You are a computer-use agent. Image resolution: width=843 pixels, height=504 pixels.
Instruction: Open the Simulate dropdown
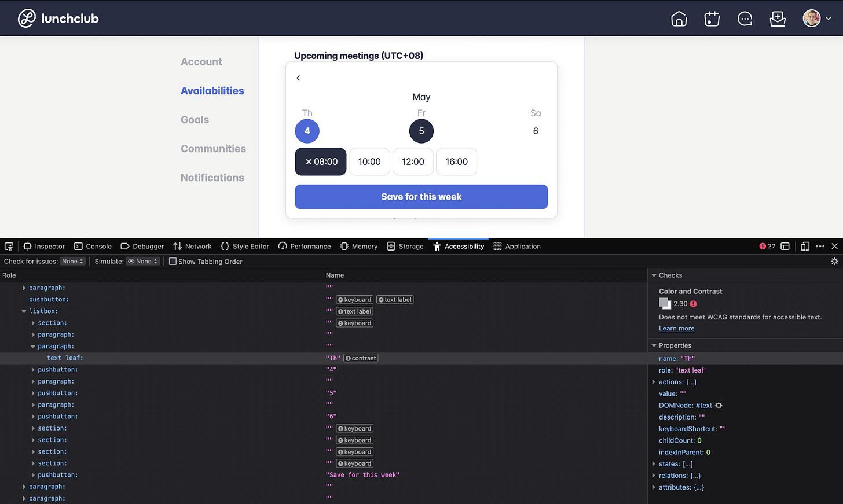(x=142, y=261)
